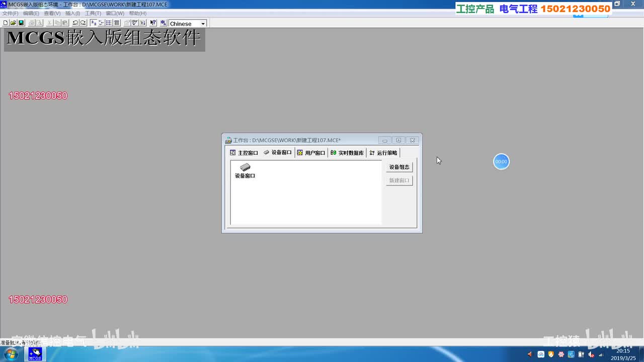
Task: Click the battery power tray icon
Action: pyautogui.click(x=581, y=354)
